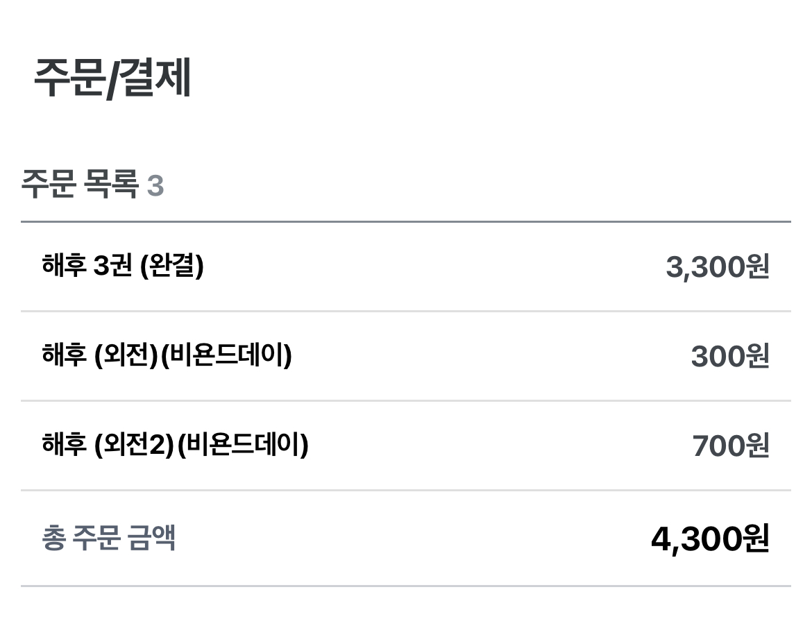Click the (외전2) text in third item

(x=133, y=445)
